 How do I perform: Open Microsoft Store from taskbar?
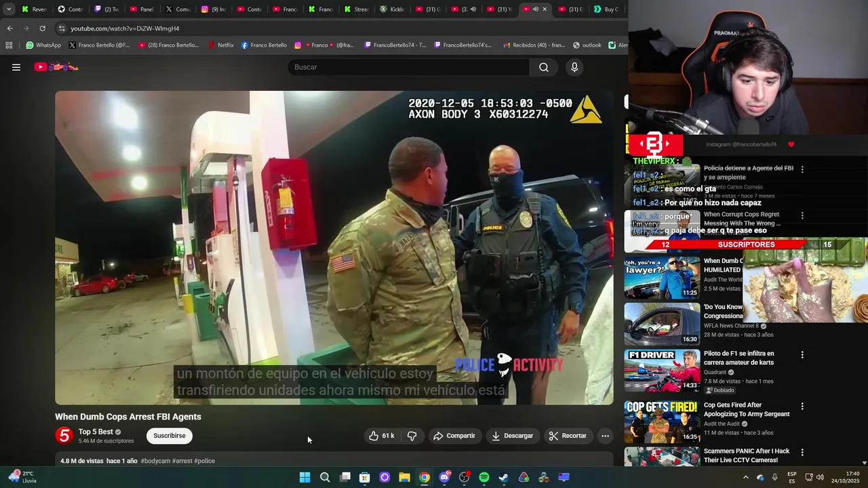click(365, 477)
